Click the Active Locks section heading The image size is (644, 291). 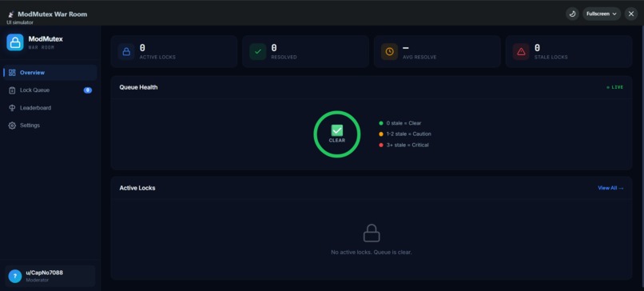137,188
